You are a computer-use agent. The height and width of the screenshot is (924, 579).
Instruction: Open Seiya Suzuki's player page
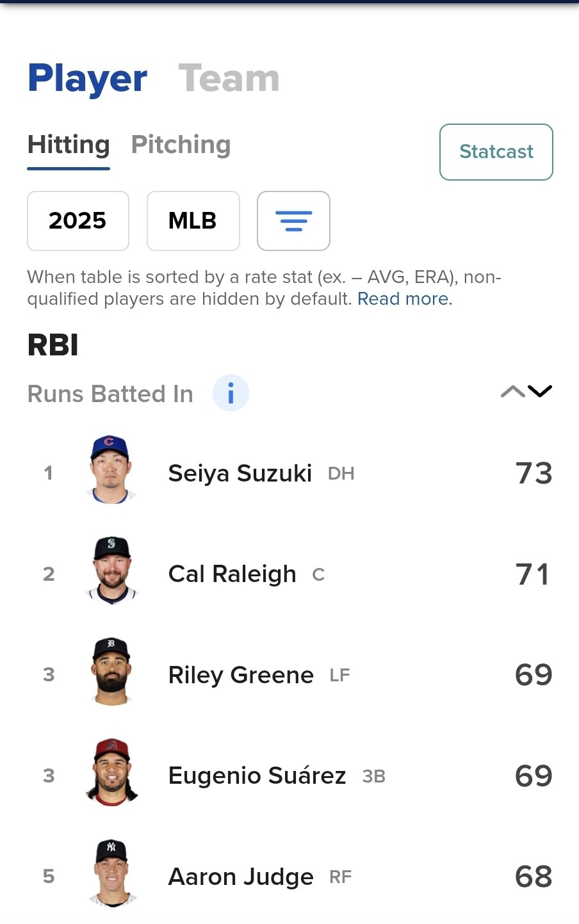coord(240,473)
